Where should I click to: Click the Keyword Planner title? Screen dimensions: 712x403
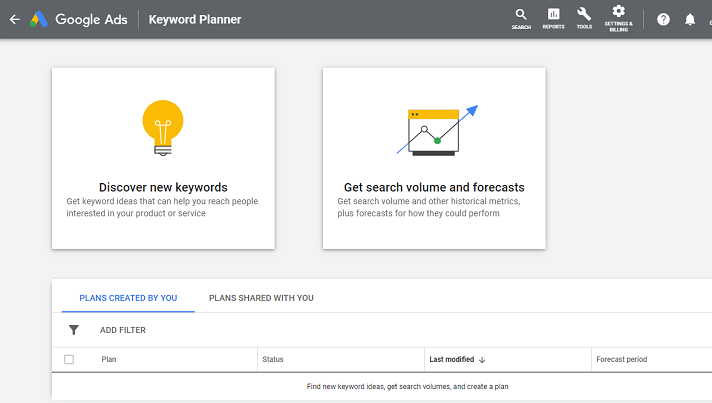tap(195, 20)
